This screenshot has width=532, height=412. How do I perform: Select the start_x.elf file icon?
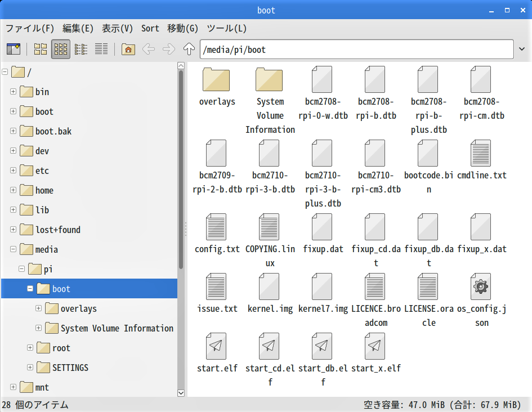[375, 346]
